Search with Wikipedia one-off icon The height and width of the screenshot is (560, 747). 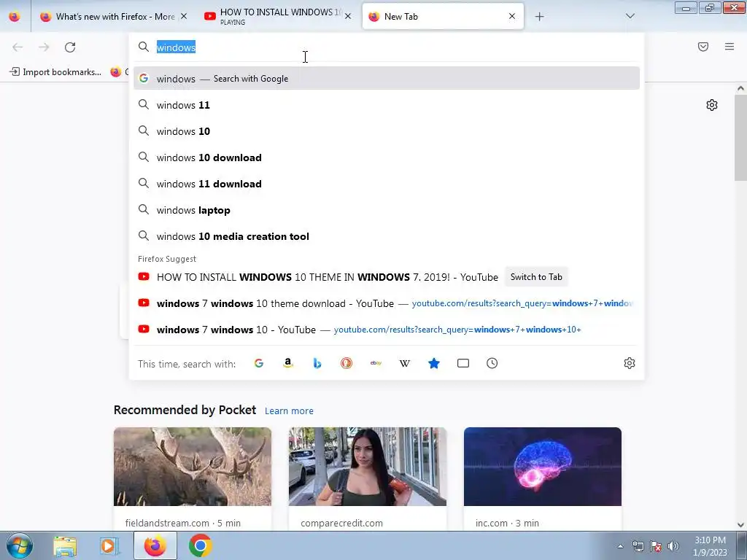click(x=404, y=363)
